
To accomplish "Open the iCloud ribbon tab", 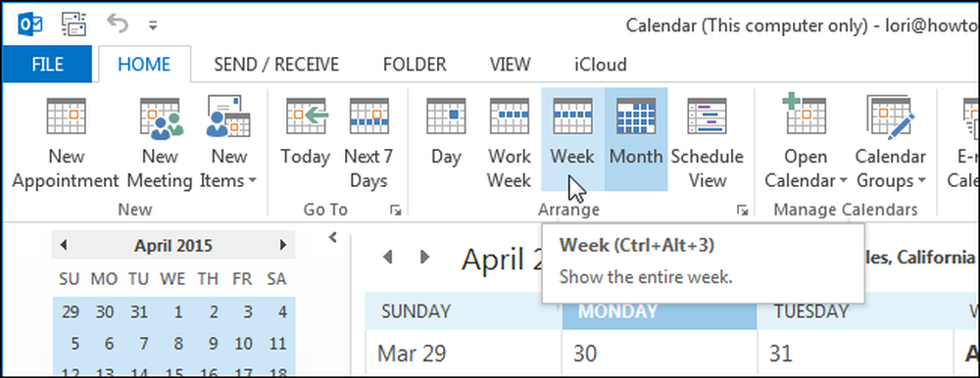I will pyautogui.click(x=601, y=65).
